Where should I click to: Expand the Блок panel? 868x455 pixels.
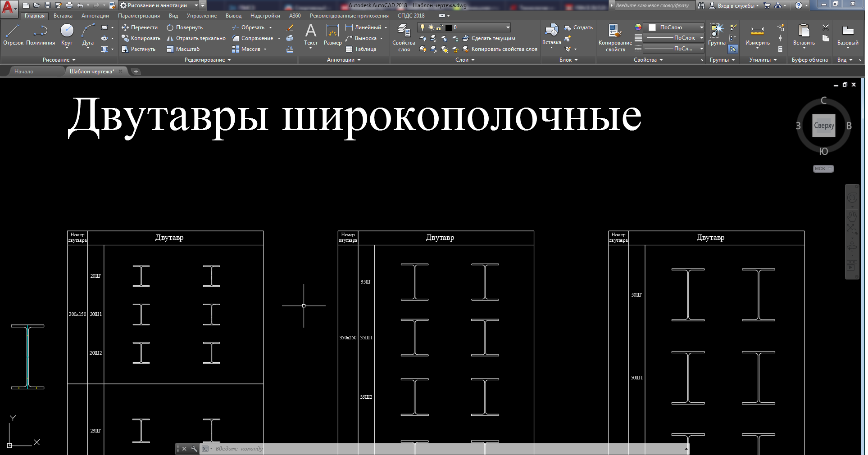[x=568, y=60]
